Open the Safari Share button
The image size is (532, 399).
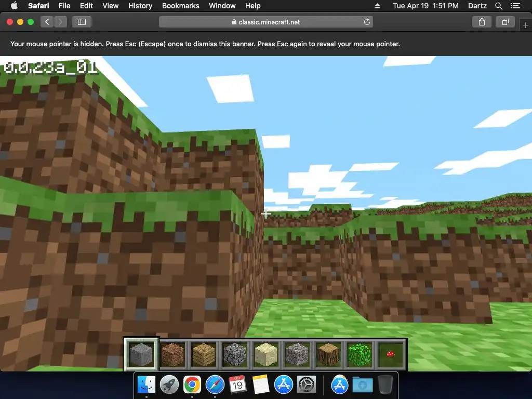(482, 22)
